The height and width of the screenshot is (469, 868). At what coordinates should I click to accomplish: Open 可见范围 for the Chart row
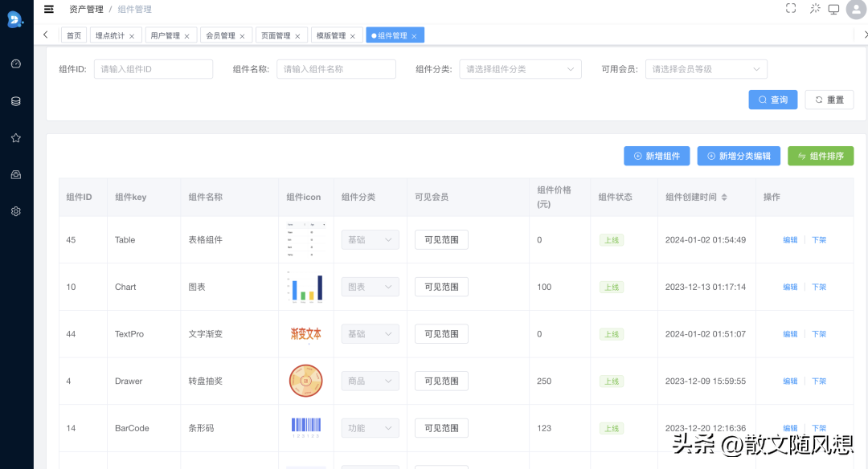click(442, 287)
